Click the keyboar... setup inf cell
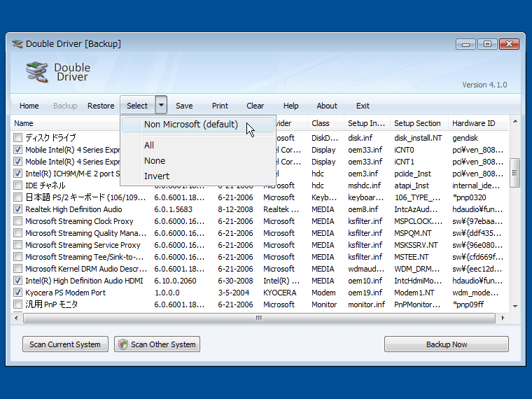The width and height of the screenshot is (532, 399). pos(365,197)
